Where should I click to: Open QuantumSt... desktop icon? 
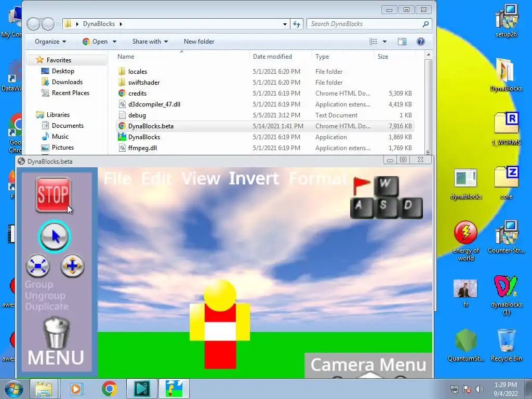tap(465, 345)
